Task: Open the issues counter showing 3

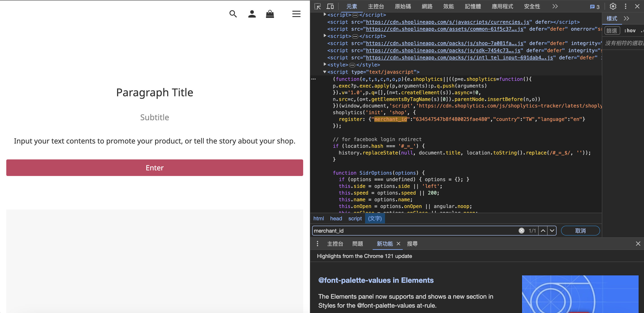Action: pos(594,7)
